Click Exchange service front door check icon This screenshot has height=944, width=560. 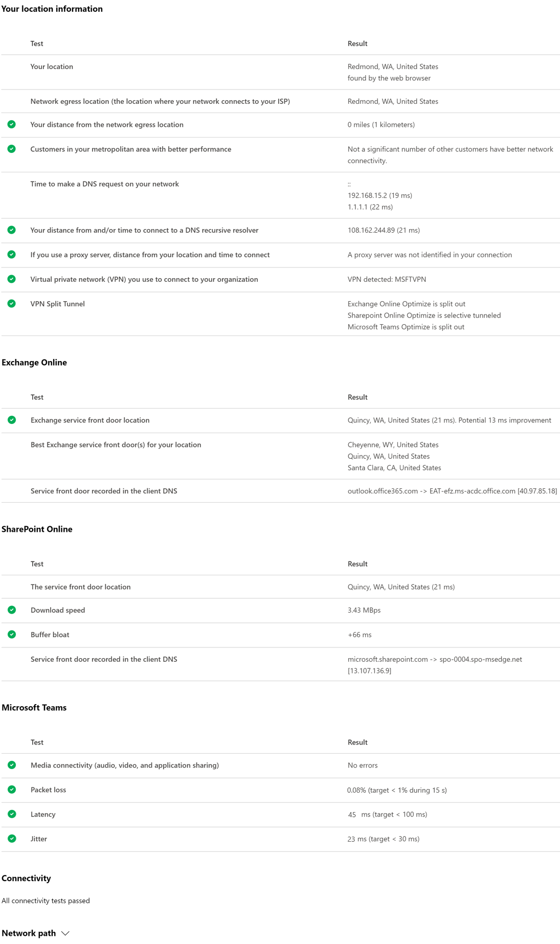click(12, 420)
